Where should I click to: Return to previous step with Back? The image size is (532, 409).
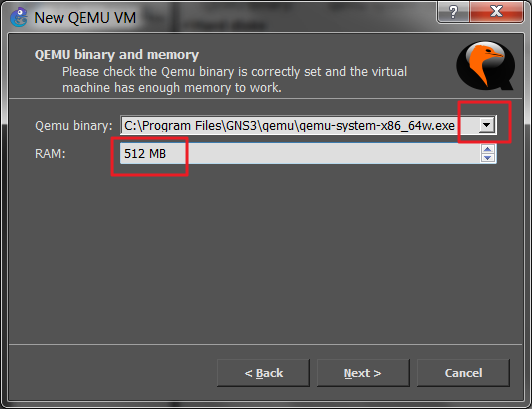click(x=263, y=373)
